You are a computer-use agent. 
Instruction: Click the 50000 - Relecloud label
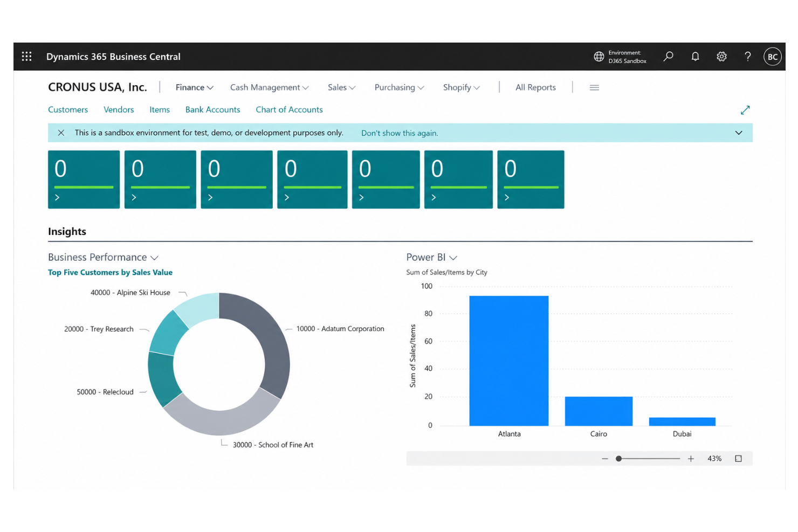(105, 392)
